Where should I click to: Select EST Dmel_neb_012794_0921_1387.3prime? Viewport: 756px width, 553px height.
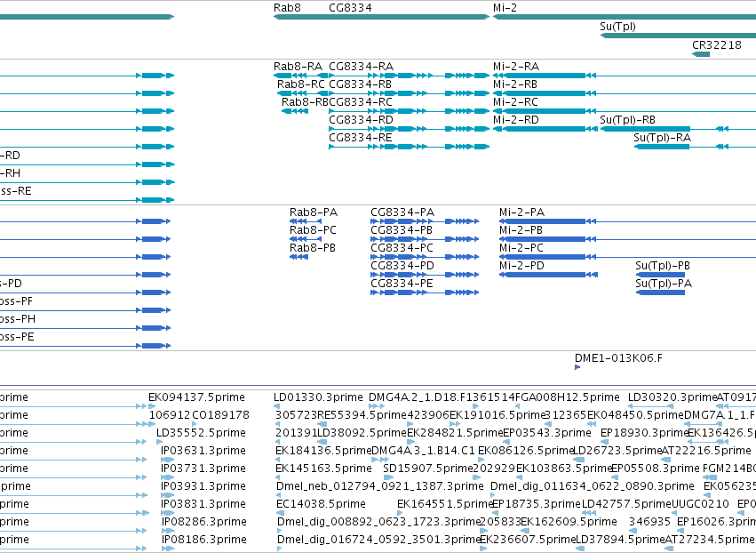click(x=380, y=486)
